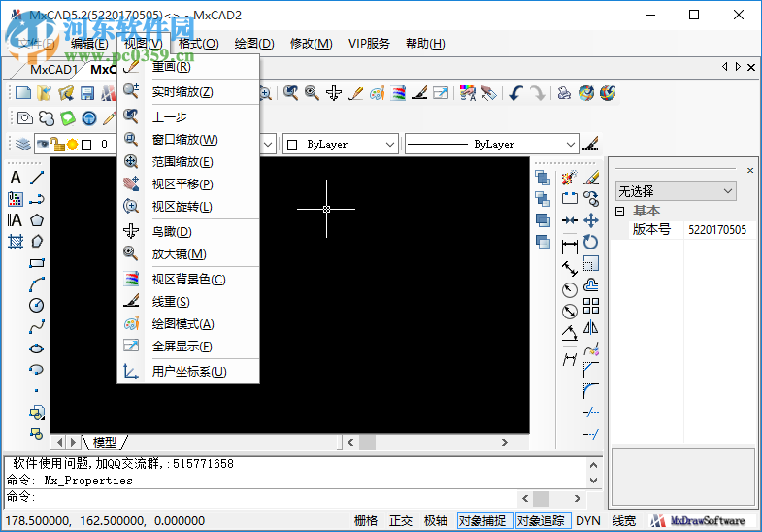Toggle layer visibility eye icon
Viewport: 762px width, 532px height.
43,144
